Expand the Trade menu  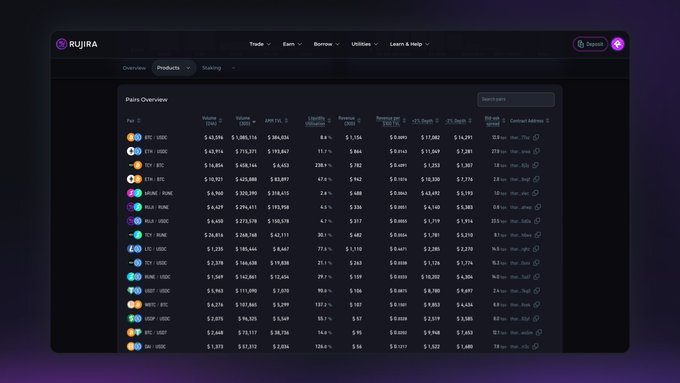[260, 44]
